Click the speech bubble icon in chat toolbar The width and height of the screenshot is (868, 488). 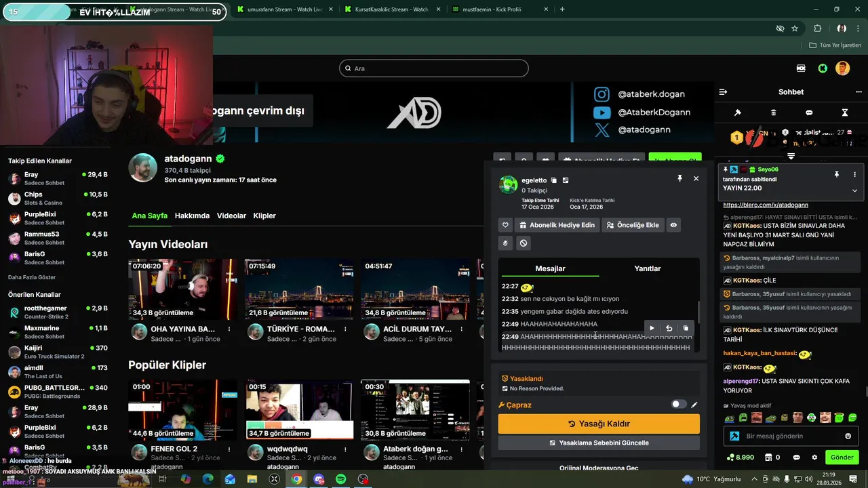809,113
